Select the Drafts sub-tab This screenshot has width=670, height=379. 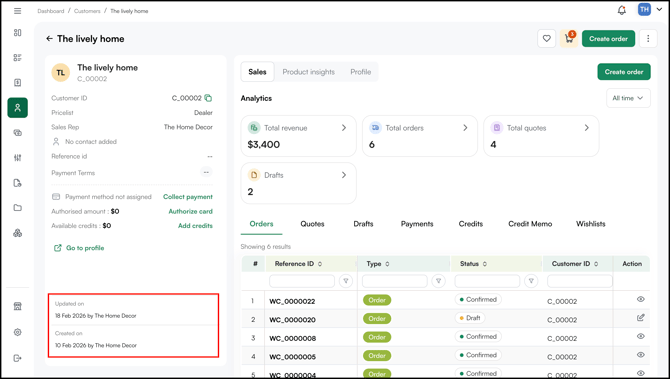tap(363, 224)
